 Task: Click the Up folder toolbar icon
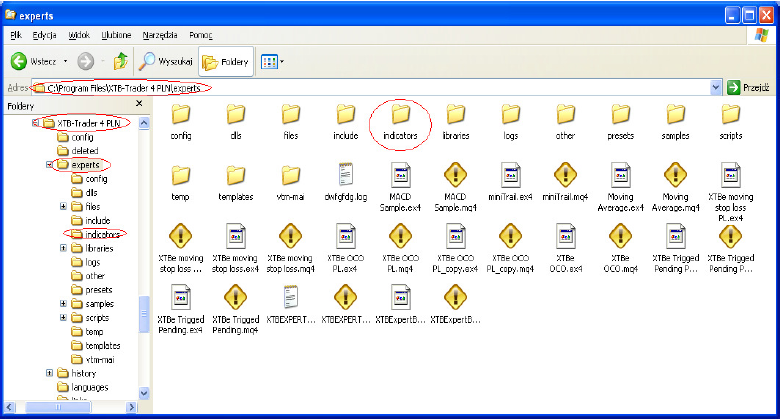120,61
